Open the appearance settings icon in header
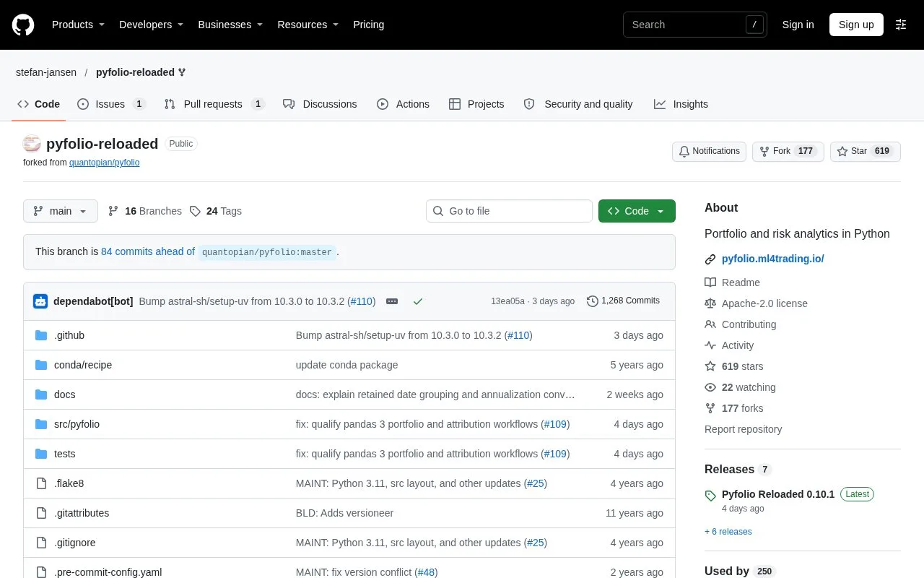The width and height of the screenshot is (924, 578). click(901, 25)
